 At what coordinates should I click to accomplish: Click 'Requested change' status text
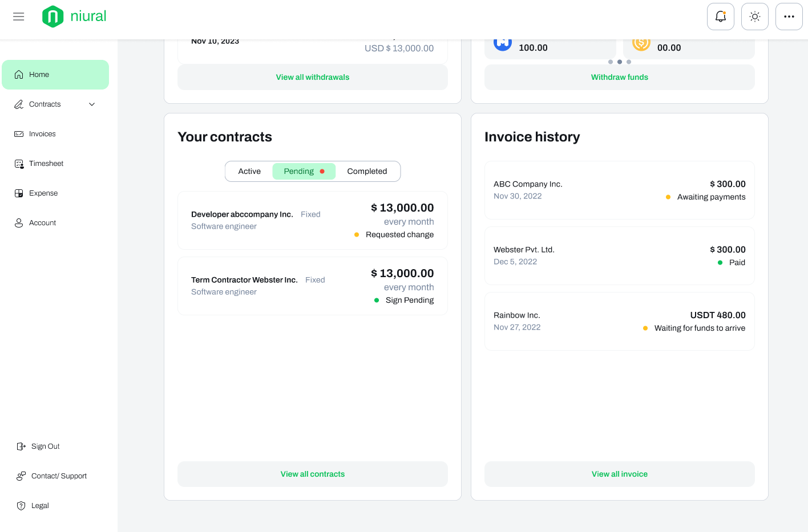click(399, 234)
